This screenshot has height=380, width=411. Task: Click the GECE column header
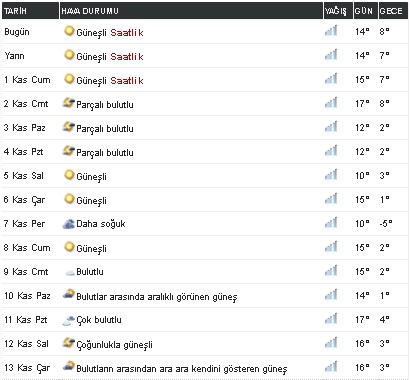393,11
